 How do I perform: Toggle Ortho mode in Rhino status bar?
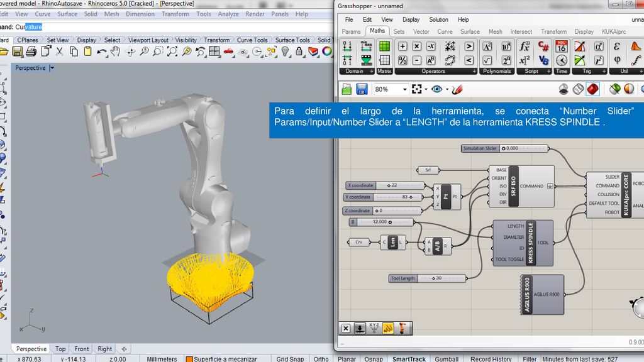coord(321,359)
